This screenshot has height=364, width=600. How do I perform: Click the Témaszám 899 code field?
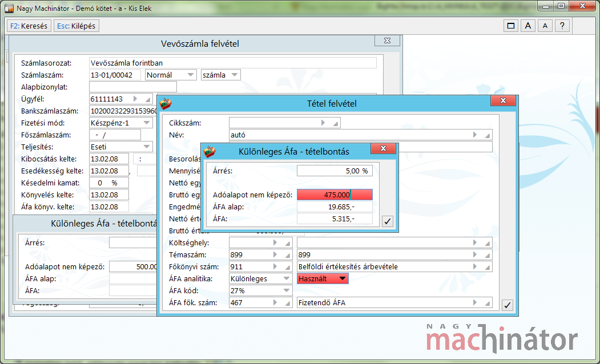(260, 254)
